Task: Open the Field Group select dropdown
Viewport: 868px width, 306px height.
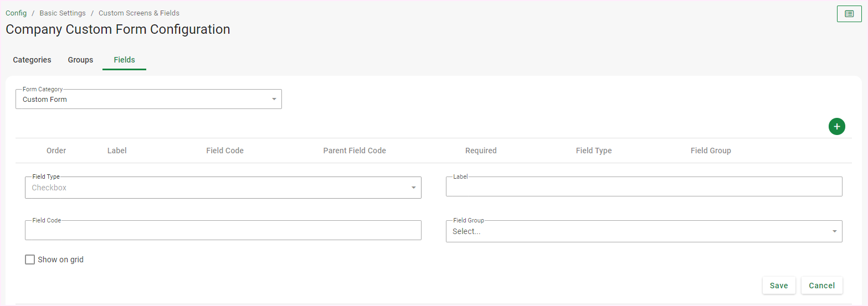Action: coord(644,231)
